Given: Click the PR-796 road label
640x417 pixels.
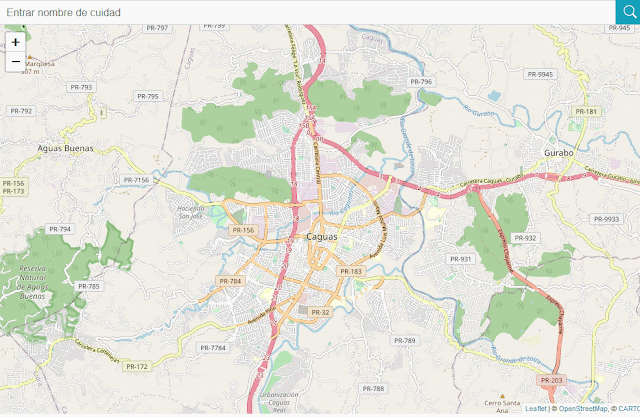Looking at the screenshot, I should click(421, 82).
